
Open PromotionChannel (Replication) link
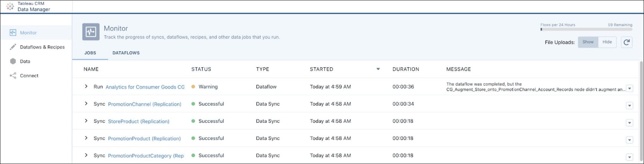tap(145, 104)
